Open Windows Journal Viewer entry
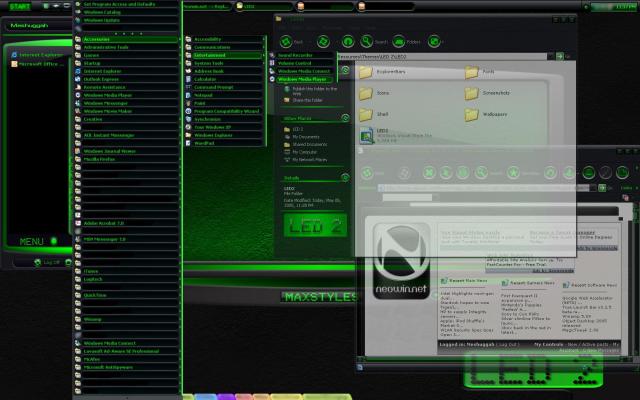The image size is (640, 400). (127, 151)
